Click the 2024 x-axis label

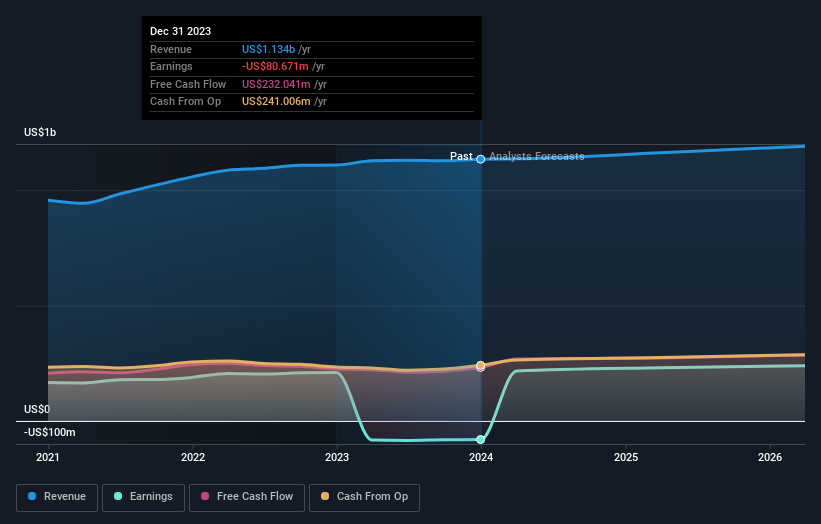(481, 457)
